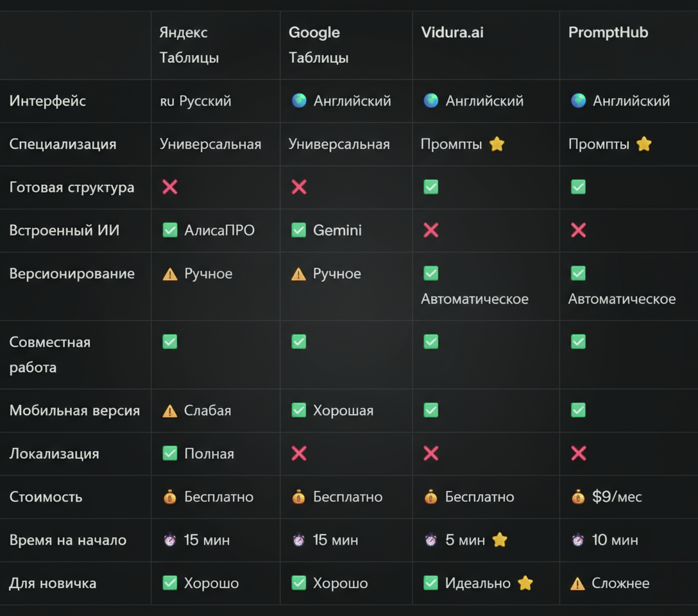The height and width of the screenshot is (616, 698).
Task: Click the star next to 5 мин
Action: (499, 540)
